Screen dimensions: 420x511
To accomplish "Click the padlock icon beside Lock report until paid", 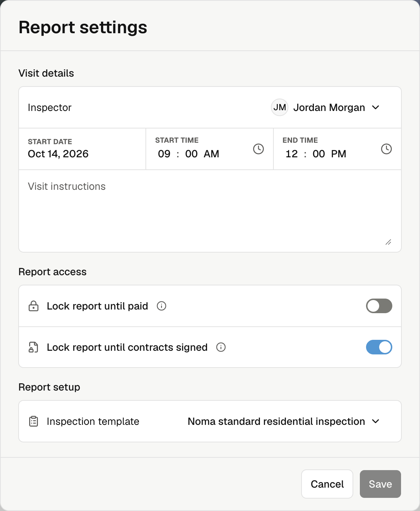I will point(34,306).
